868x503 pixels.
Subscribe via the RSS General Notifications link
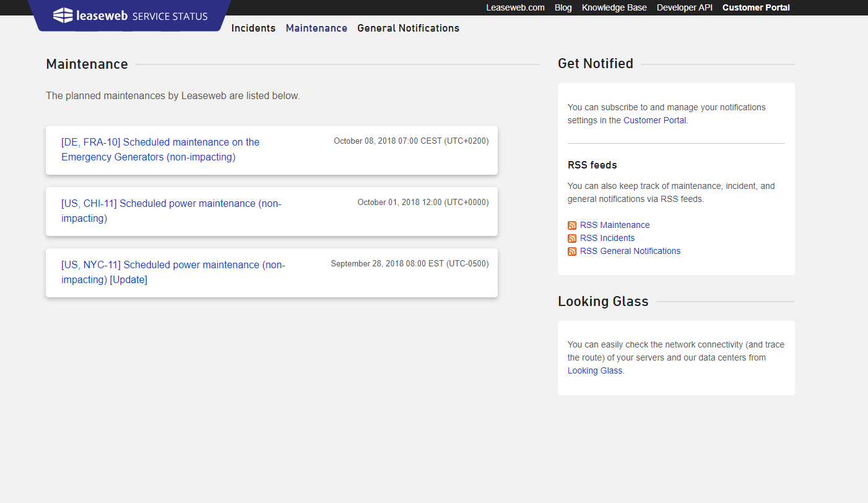pyautogui.click(x=630, y=251)
